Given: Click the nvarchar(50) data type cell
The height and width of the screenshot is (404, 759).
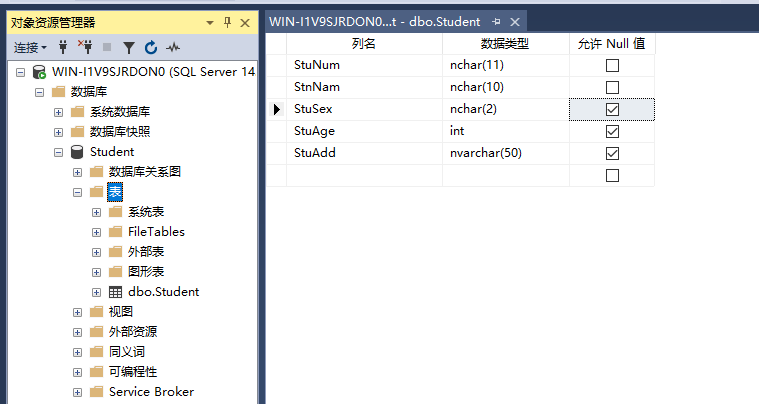Looking at the screenshot, I should (x=506, y=153).
